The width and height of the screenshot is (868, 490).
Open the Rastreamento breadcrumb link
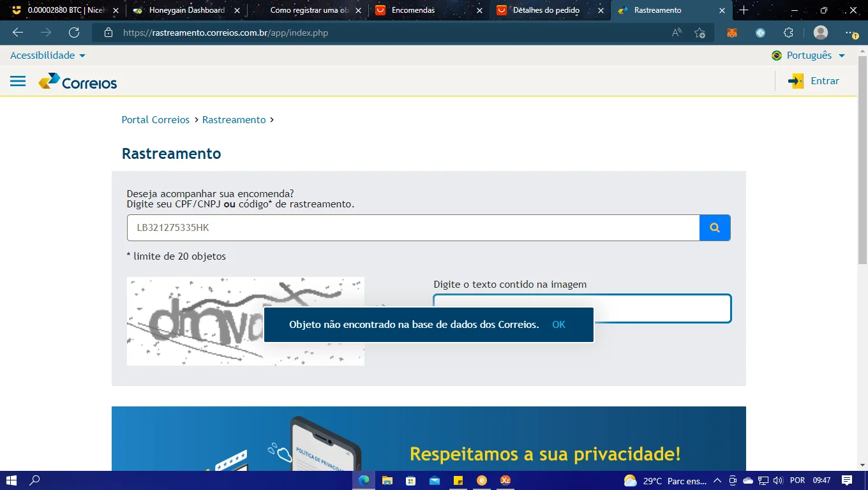(x=234, y=120)
